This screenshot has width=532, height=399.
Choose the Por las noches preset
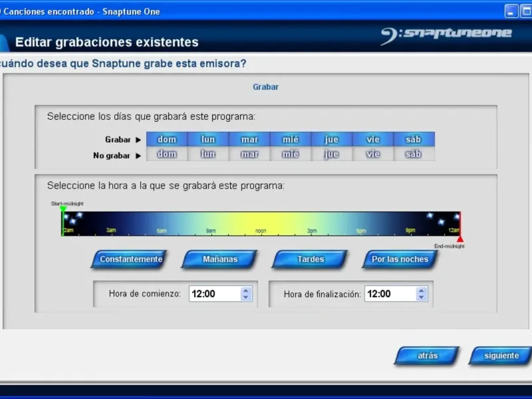(400, 259)
